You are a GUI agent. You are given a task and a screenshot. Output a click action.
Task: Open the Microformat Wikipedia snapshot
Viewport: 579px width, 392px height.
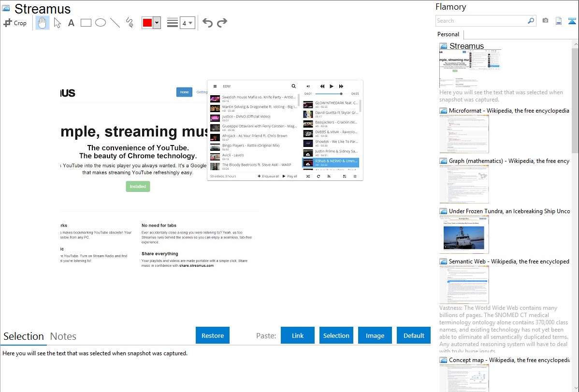(x=464, y=134)
